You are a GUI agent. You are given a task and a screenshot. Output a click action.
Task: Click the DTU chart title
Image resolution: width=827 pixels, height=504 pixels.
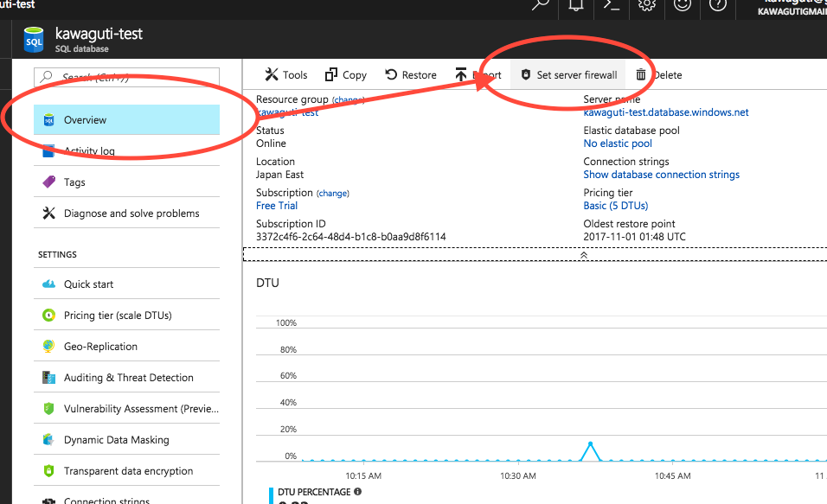click(267, 283)
